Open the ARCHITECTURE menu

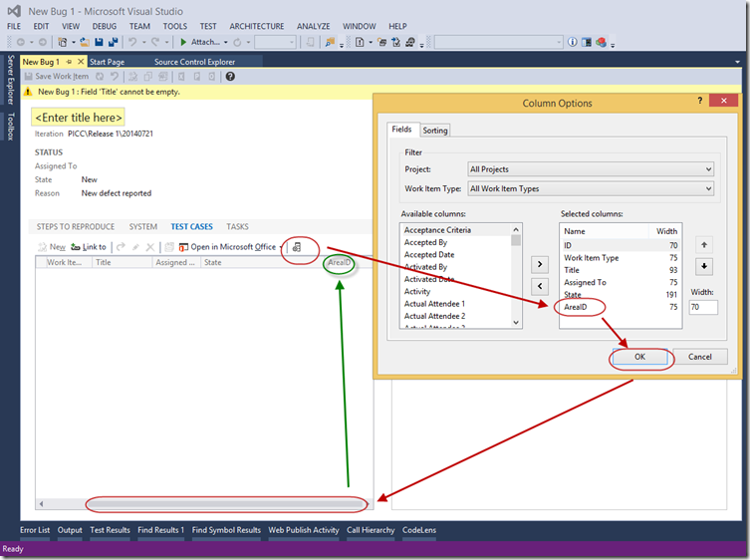coord(257,26)
